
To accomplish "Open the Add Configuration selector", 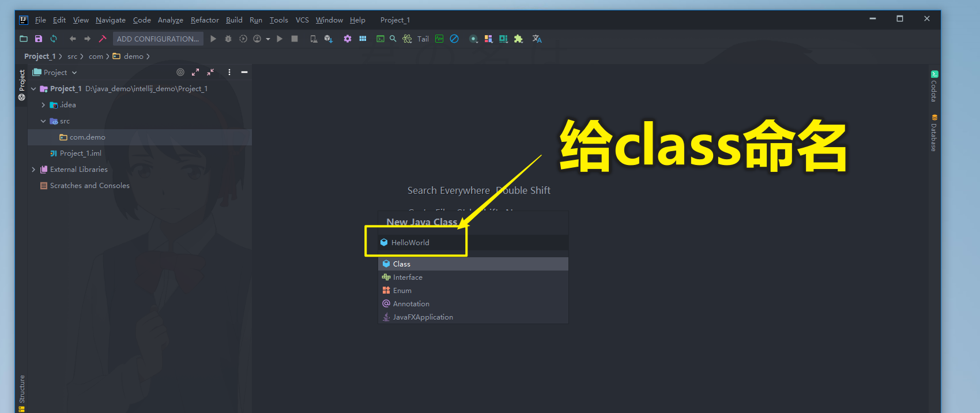I will [x=158, y=39].
